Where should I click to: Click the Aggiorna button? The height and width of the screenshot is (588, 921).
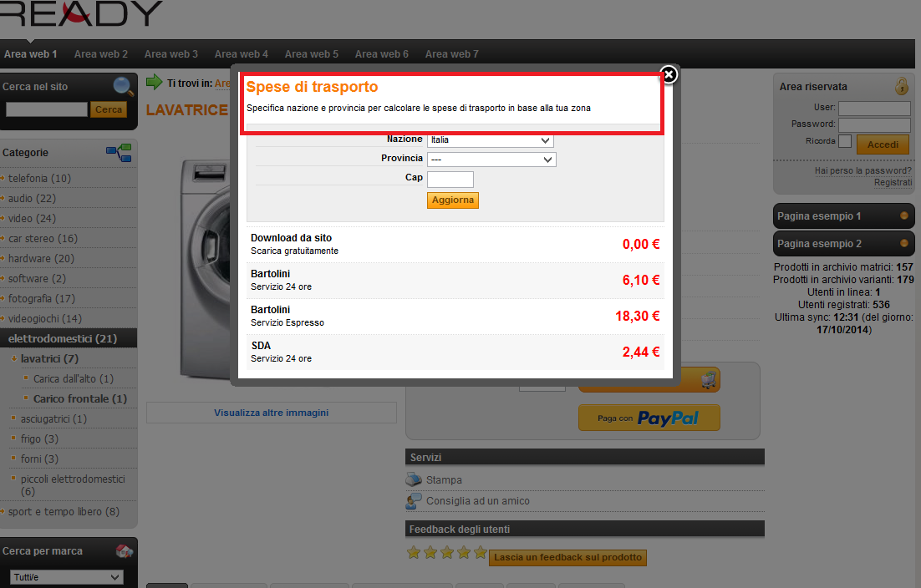point(453,200)
